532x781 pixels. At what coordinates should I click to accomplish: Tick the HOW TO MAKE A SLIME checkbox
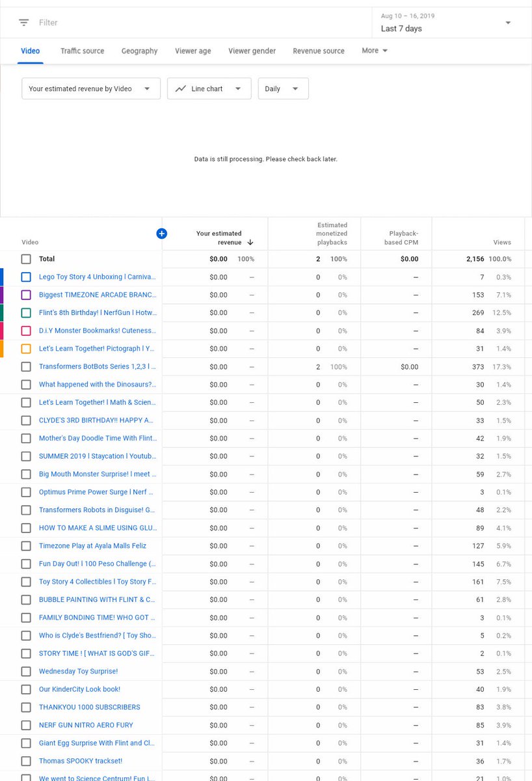click(26, 528)
